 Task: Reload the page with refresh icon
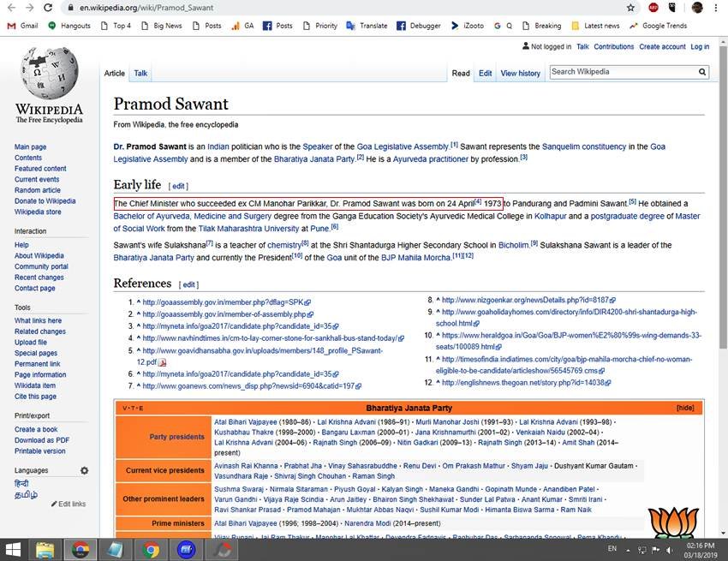tap(48, 8)
